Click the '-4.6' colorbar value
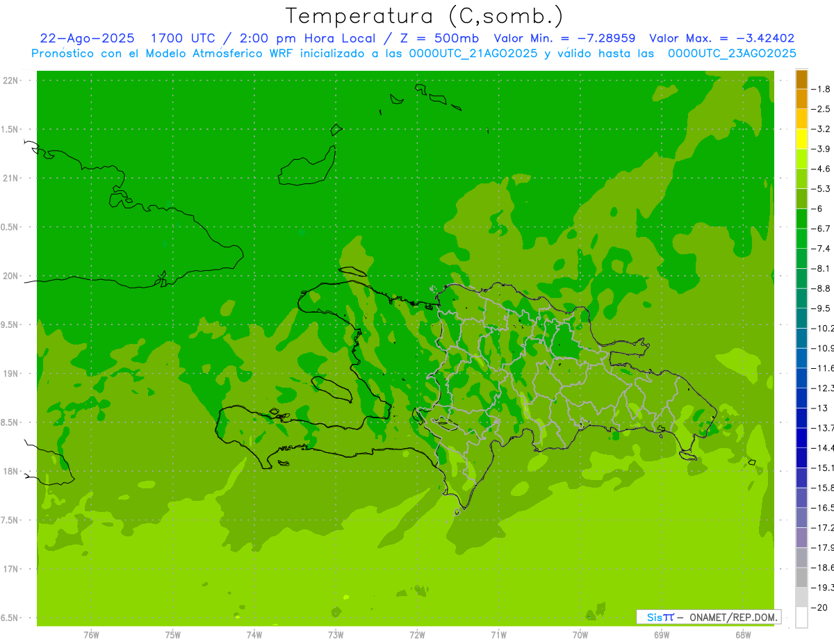Image resolution: width=834 pixels, height=644 pixels. point(821,169)
